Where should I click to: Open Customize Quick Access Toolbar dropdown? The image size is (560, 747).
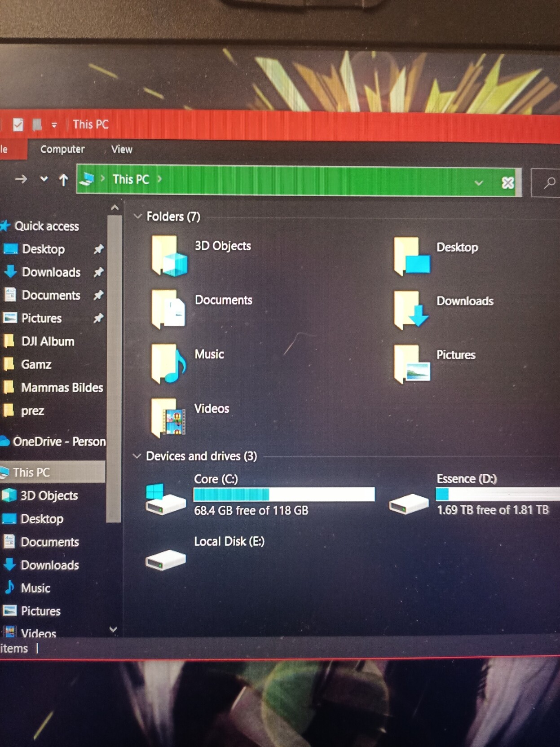pos(54,125)
